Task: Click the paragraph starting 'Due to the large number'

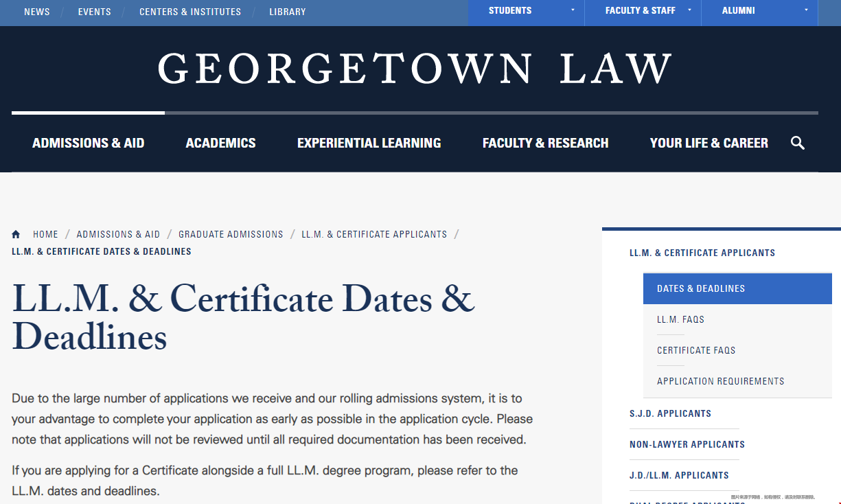Action: (x=273, y=419)
